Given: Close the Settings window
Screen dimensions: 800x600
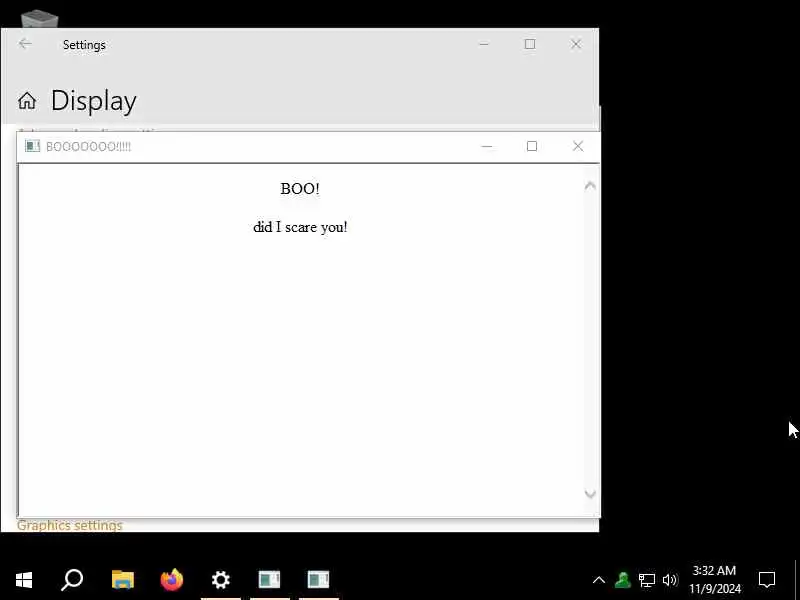Looking at the screenshot, I should (576, 44).
